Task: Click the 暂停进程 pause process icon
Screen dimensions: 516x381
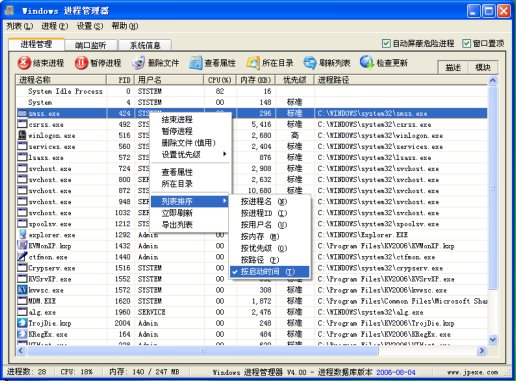Action: pyautogui.click(x=81, y=63)
